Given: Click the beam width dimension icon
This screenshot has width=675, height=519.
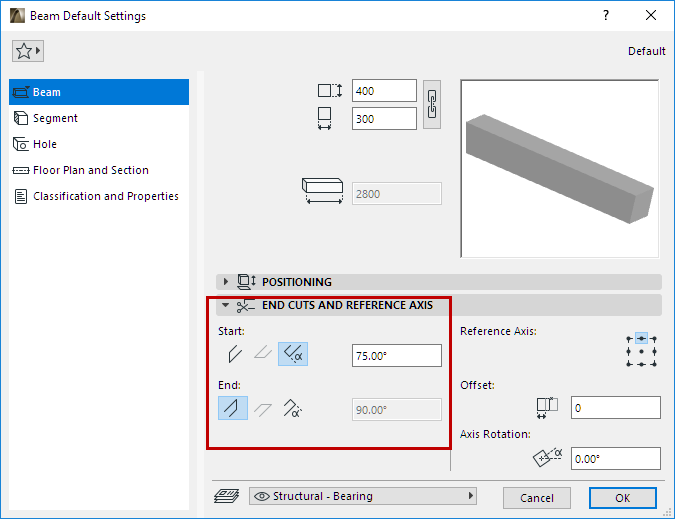Looking at the screenshot, I should coord(325,118).
